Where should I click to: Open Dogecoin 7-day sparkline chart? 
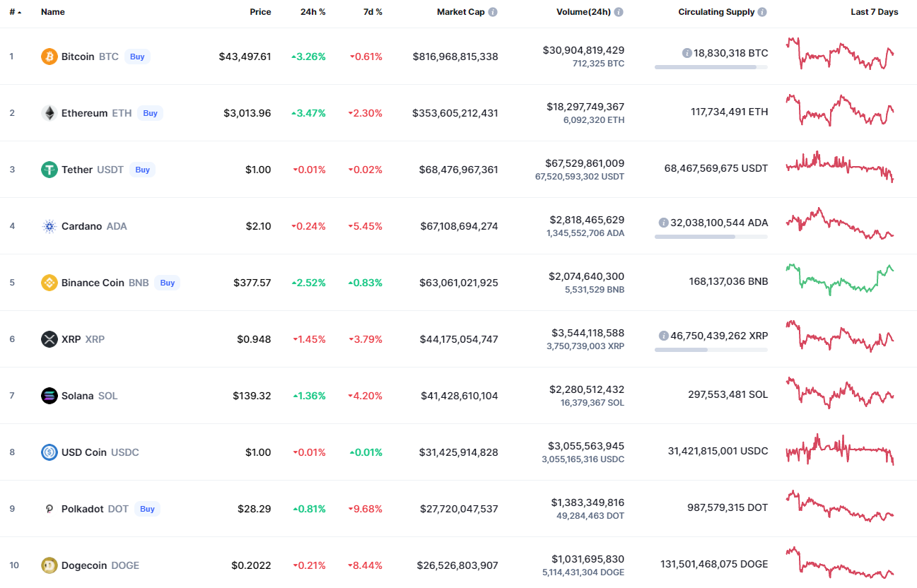pos(840,563)
